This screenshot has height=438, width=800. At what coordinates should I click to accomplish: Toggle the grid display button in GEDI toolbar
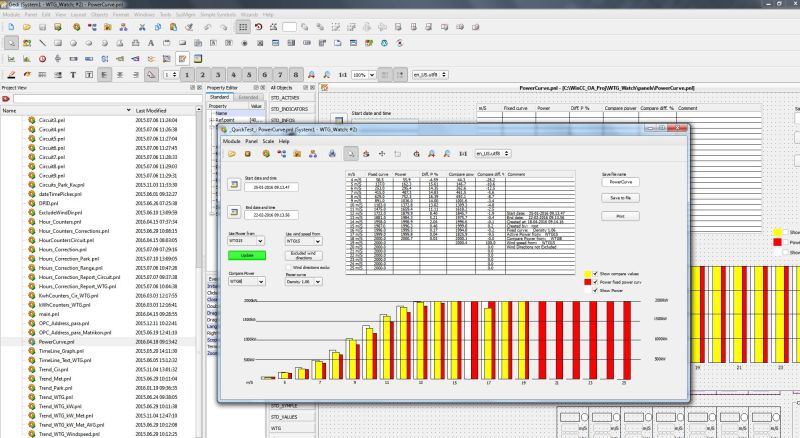coord(243,27)
